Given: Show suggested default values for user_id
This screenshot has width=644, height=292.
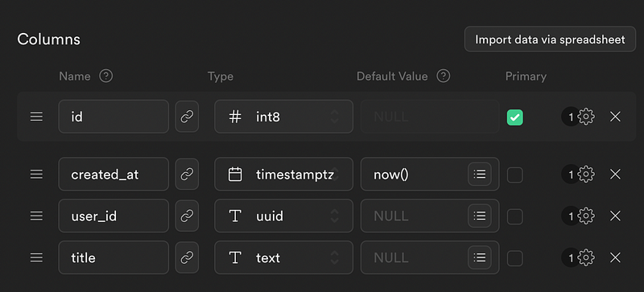Looking at the screenshot, I should point(480,216).
